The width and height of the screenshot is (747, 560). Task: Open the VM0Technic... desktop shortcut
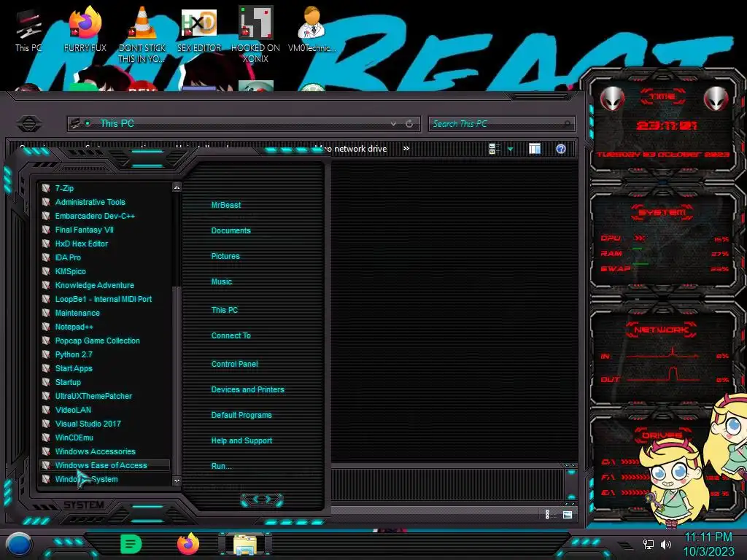tap(312, 29)
